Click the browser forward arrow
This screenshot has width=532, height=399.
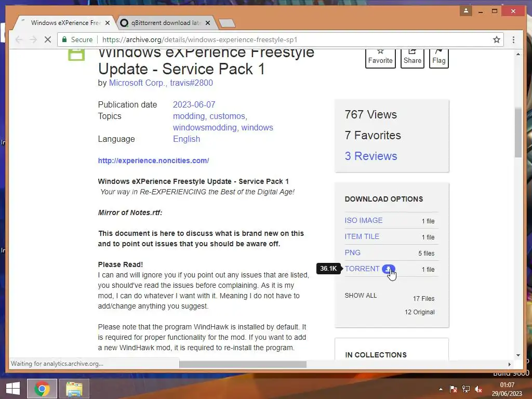click(x=33, y=39)
